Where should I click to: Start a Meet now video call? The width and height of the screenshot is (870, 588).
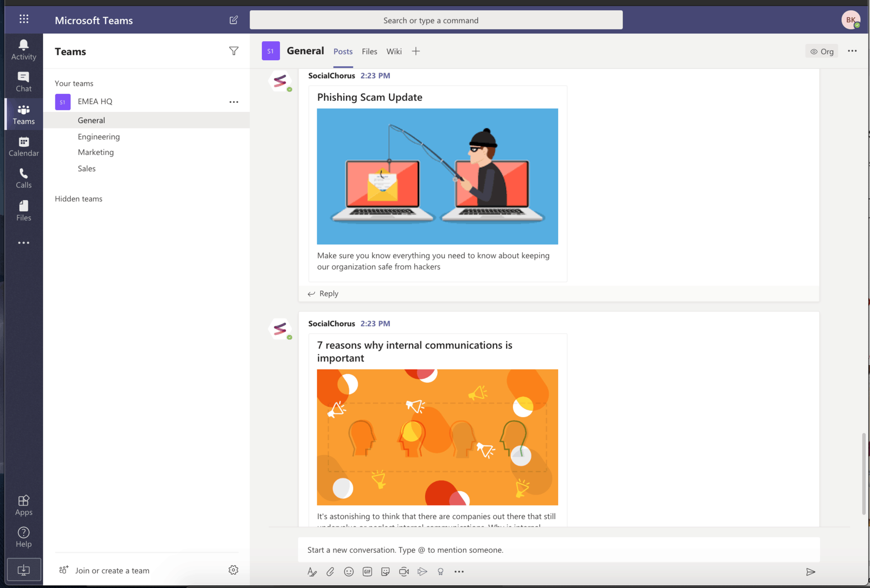(404, 572)
